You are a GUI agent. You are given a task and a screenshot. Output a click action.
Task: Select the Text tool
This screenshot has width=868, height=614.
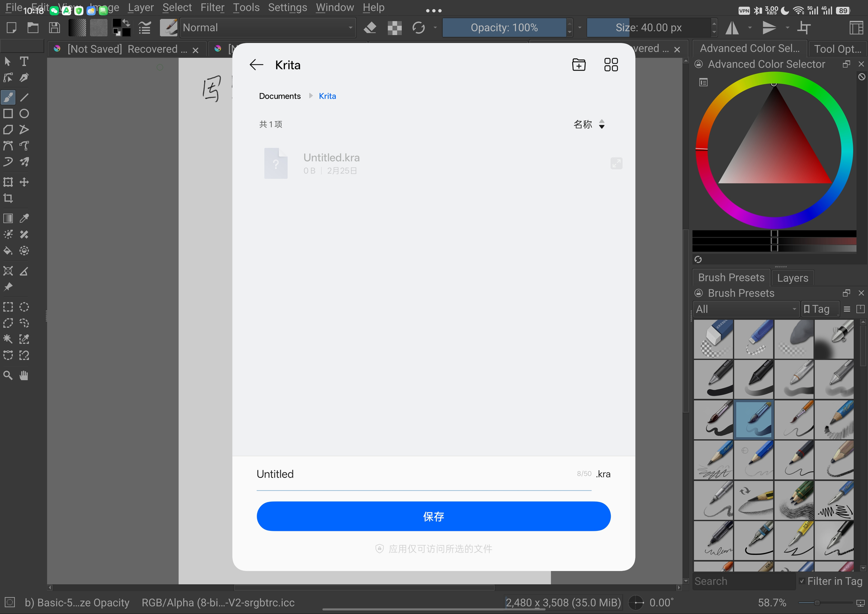coord(24,61)
